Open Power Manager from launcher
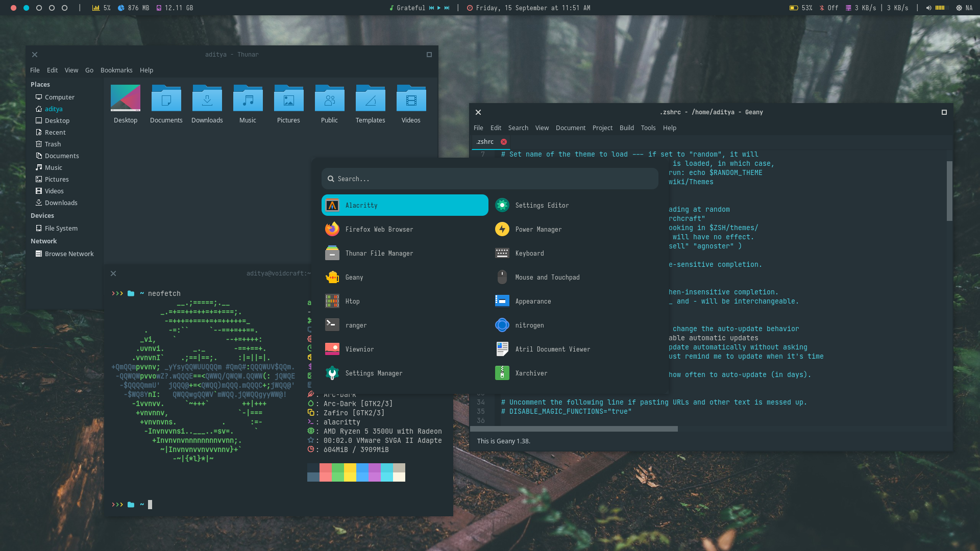This screenshot has height=551, width=980. coord(538,230)
